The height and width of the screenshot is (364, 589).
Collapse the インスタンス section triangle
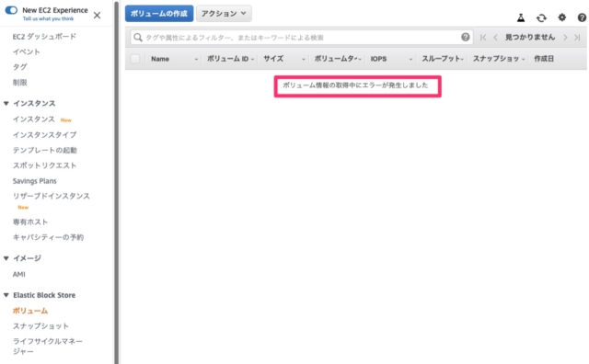click(6, 103)
